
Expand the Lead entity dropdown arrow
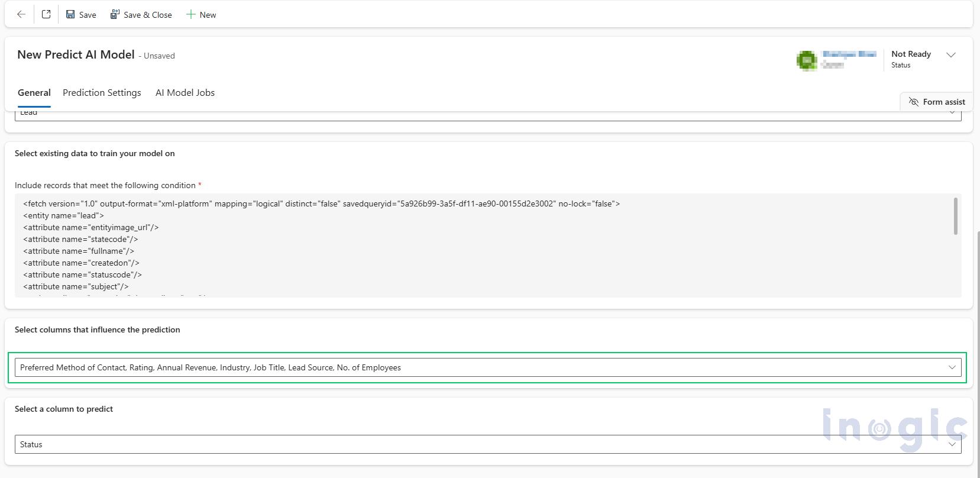coord(952,113)
